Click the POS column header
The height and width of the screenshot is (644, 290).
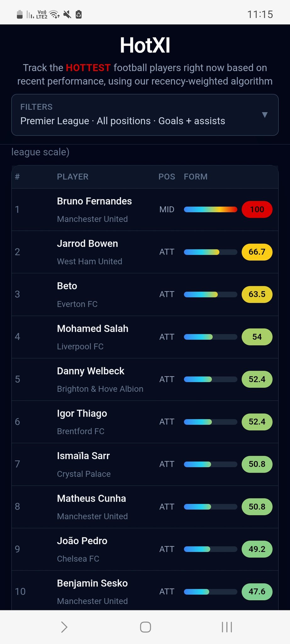click(x=167, y=177)
